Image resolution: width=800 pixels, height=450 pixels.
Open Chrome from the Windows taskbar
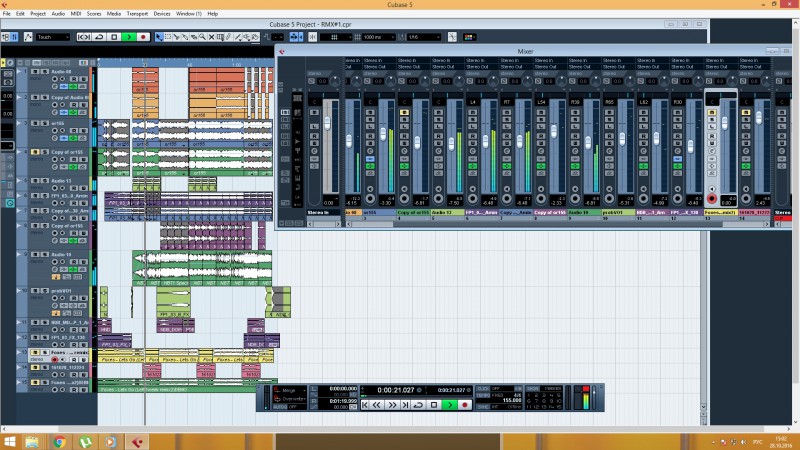coord(58,440)
